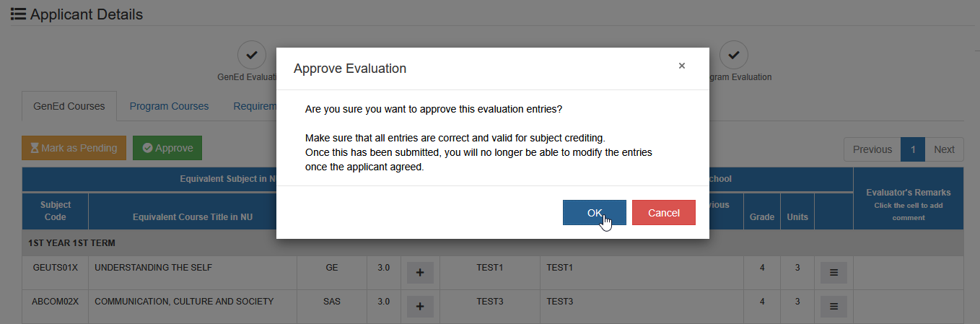The width and height of the screenshot is (980, 324).
Task: Click the longer TEST1 cell in GEUTS01X row
Action: click(642, 273)
